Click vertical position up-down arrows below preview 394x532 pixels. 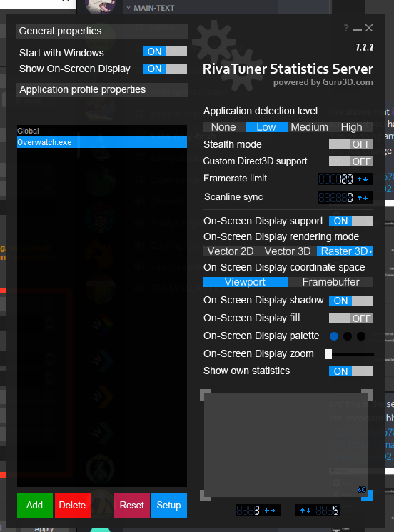[x=305, y=511]
